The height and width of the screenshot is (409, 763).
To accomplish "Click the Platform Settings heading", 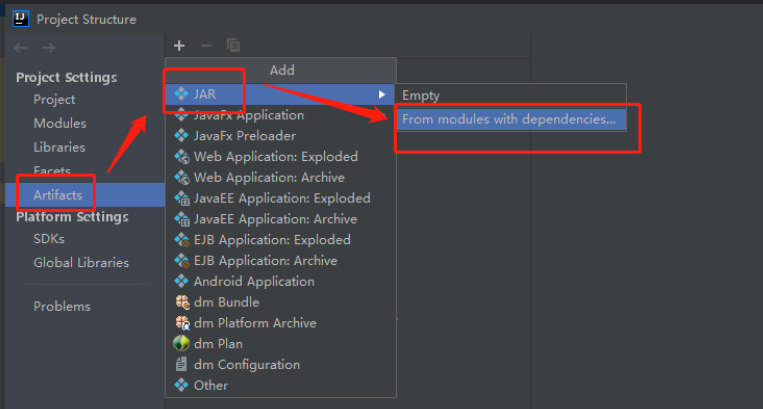I will pos(73,217).
